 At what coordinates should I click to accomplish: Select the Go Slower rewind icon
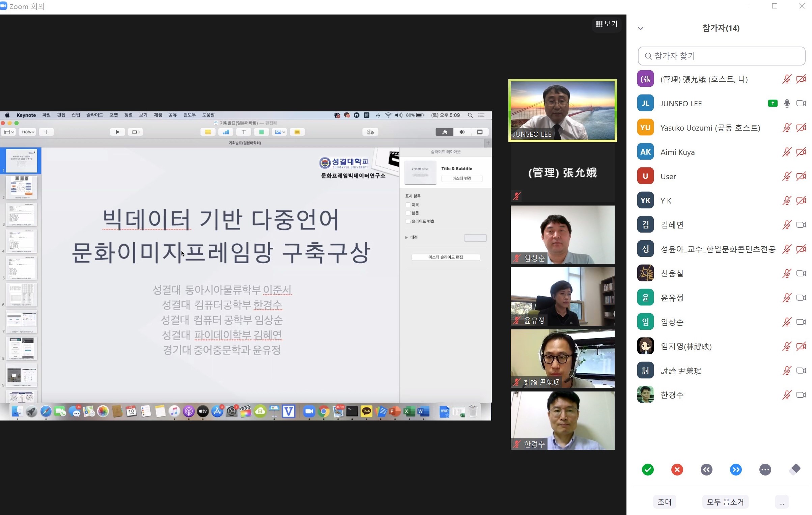click(706, 469)
